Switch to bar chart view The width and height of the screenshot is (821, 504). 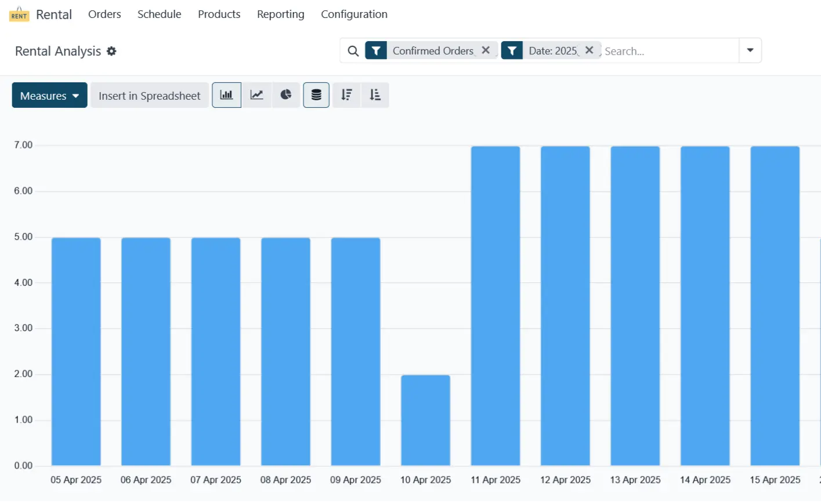tap(226, 95)
